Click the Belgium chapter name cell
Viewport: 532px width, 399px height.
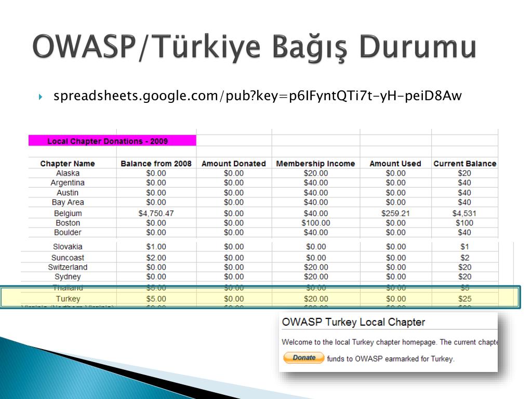pos(68,214)
